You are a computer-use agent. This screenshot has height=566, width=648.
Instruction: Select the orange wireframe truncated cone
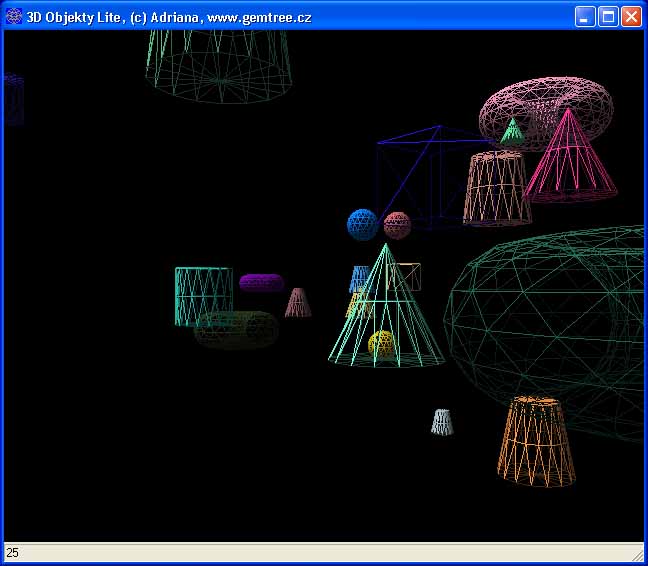tap(537, 440)
